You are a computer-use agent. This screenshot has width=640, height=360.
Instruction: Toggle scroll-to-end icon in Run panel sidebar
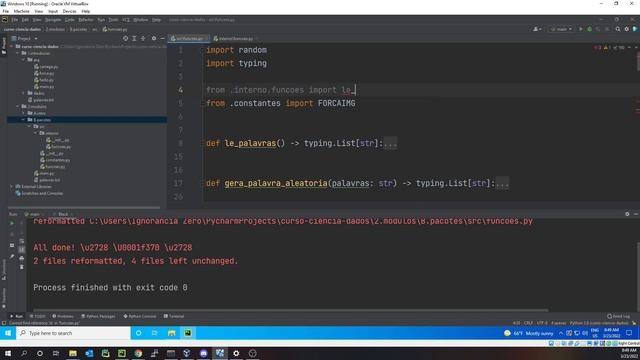(x=22, y=249)
